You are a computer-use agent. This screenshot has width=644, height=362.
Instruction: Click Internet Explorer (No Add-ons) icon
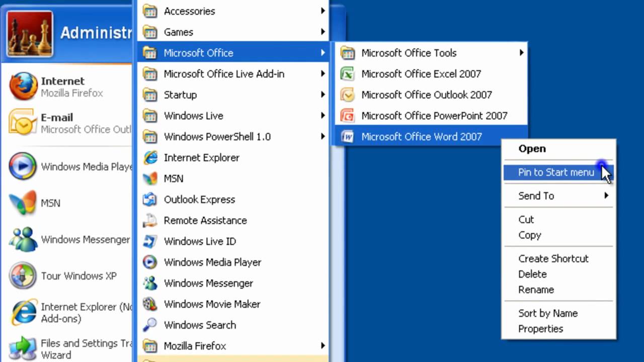pyautogui.click(x=23, y=312)
